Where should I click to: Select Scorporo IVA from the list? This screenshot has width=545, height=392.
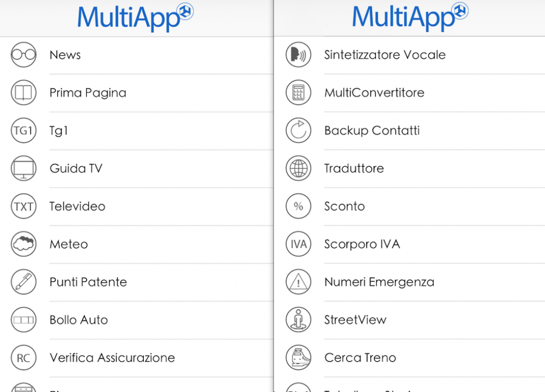(x=362, y=244)
